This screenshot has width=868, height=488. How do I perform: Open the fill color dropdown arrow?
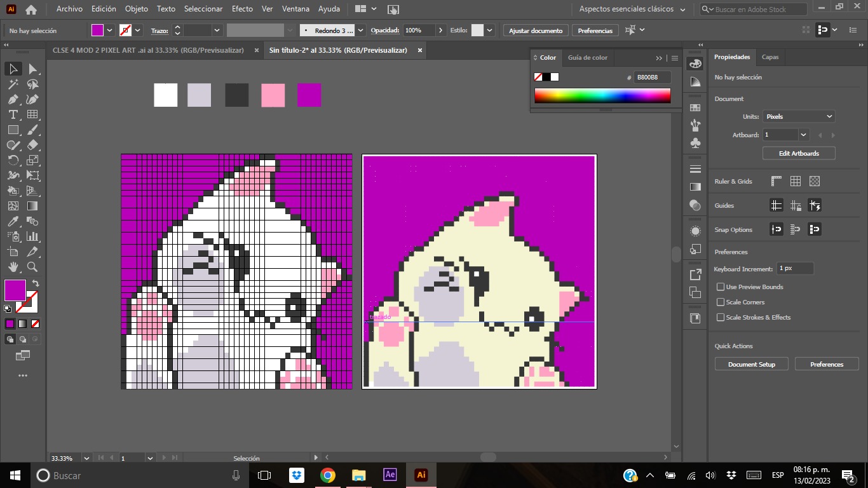(x=110, y=30)
